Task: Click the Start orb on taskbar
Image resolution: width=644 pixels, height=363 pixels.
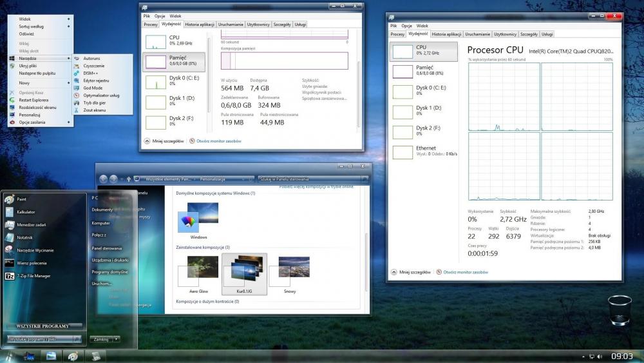Action: pyautogui.click(x=9, y=356)
